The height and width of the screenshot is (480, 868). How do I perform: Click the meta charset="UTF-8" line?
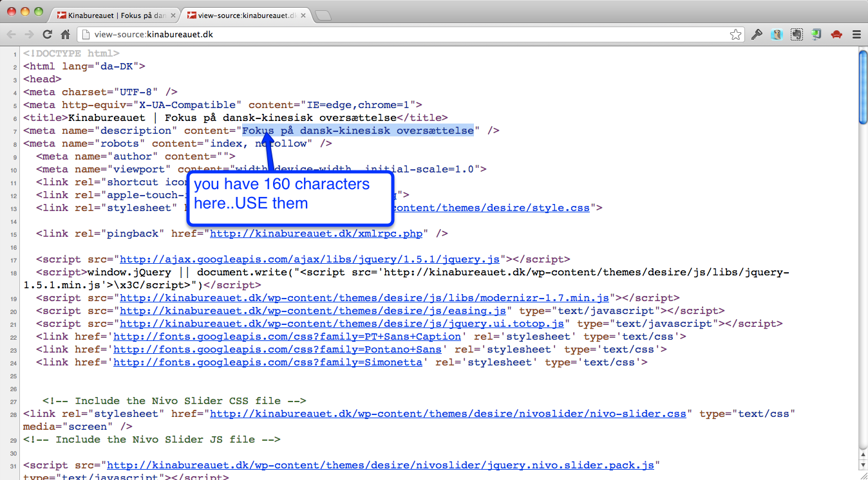click(x=100, y=92)
